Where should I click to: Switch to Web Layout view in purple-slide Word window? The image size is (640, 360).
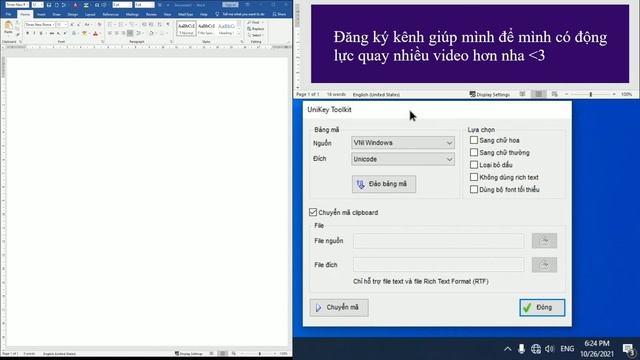click(x=554, y=94)
